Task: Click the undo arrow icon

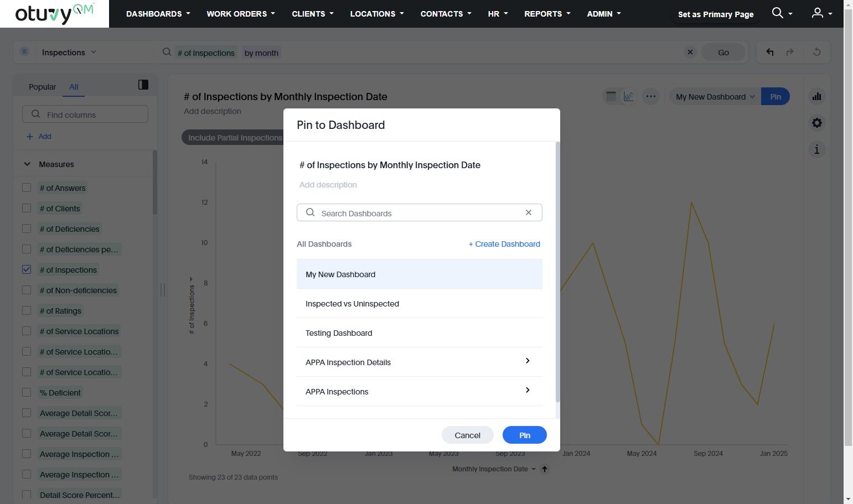Action: [x=769, y=52]
